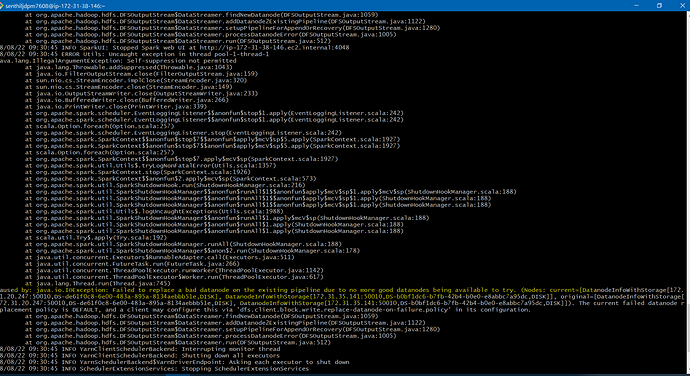The width and height of the screenshot is (690, 376).
Task: Click the 'Shutting down all executors' log line
Action: 139,355
